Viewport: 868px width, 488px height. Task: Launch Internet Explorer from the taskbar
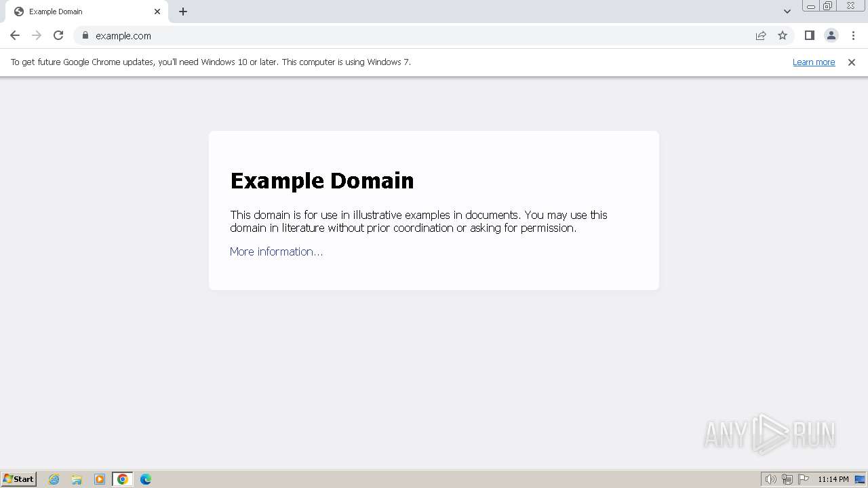coord(54,479)
